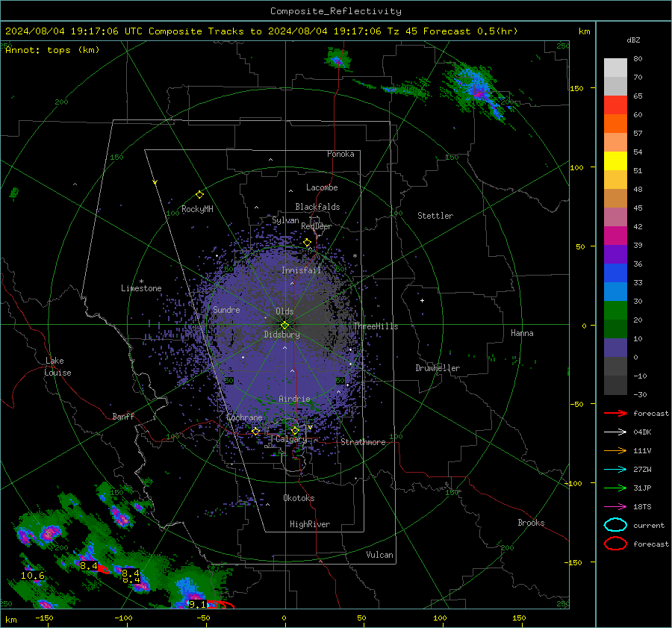Click the magenta swatch in dBZ scale
672x628 pixels.
pyautogui.click(x=615, y=235)
